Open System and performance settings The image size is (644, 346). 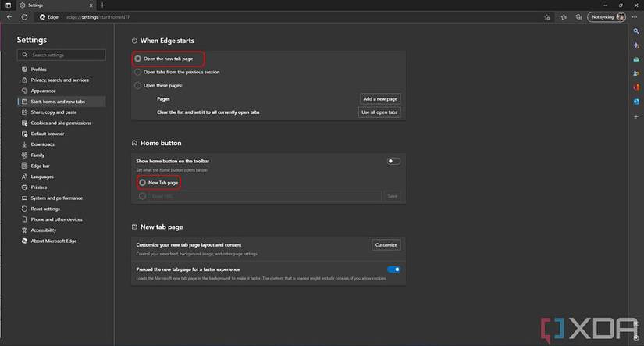pyautogui.click(x=57, y=198)
